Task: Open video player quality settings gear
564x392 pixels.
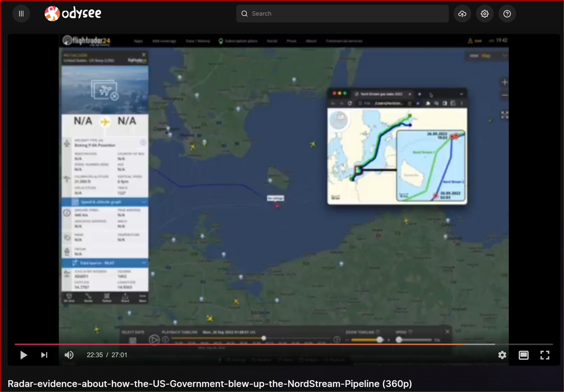Action: [x=502, y=355]
